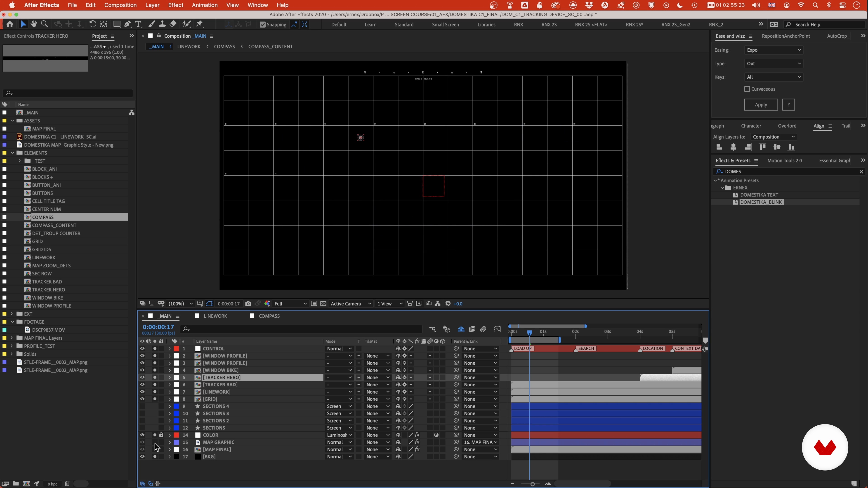Open the composition mini-flowchart icon
The height and width of the screenshot is (488, 868).
click(432, 329)
